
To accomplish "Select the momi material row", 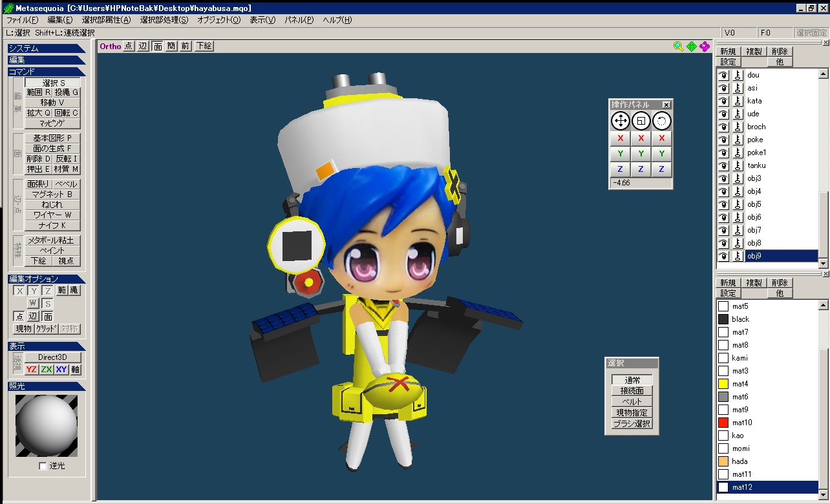I will [x=768, y=448].
